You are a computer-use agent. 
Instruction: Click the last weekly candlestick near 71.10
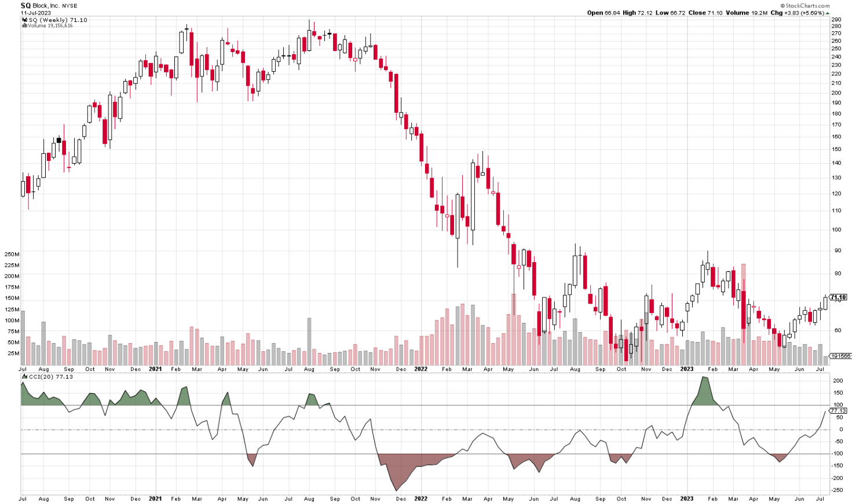(825, 303)
